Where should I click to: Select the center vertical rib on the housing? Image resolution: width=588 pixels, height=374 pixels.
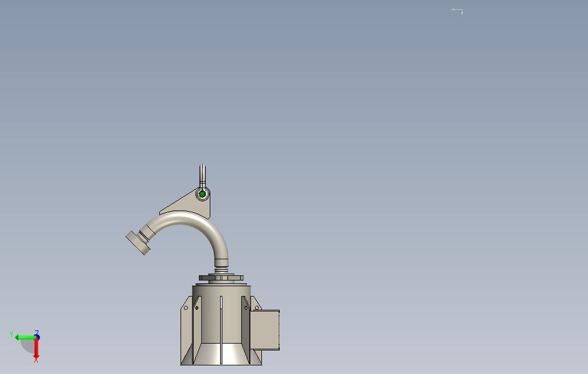click(221, 330)
